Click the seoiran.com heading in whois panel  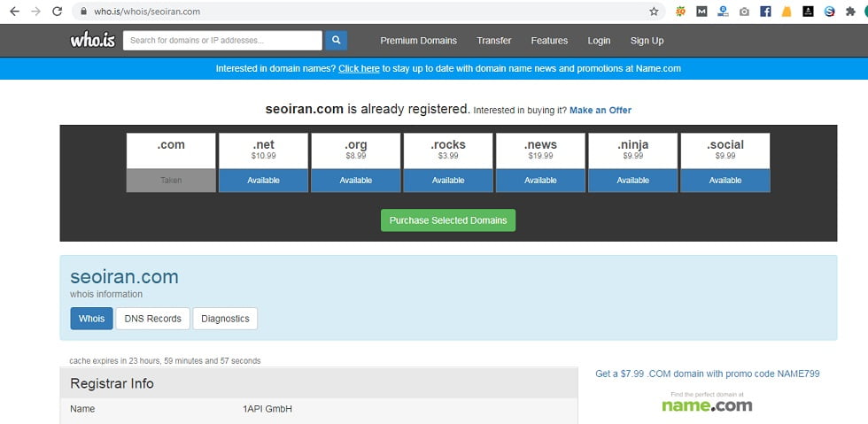pyautogui.click(x=124, y=276)
